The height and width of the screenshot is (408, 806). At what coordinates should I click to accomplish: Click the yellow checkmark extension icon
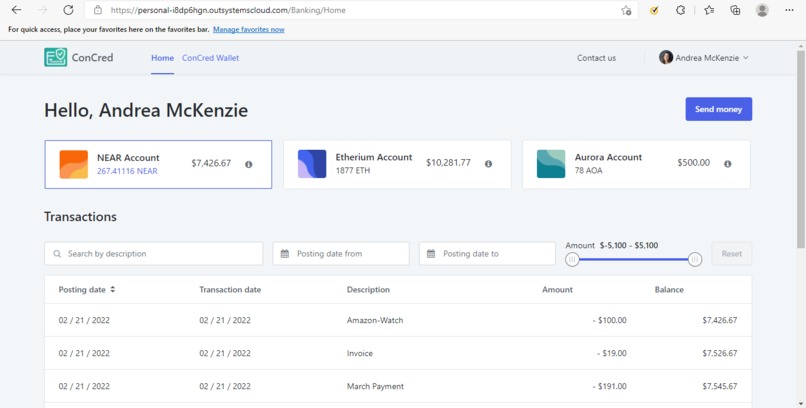pos(654,10)
